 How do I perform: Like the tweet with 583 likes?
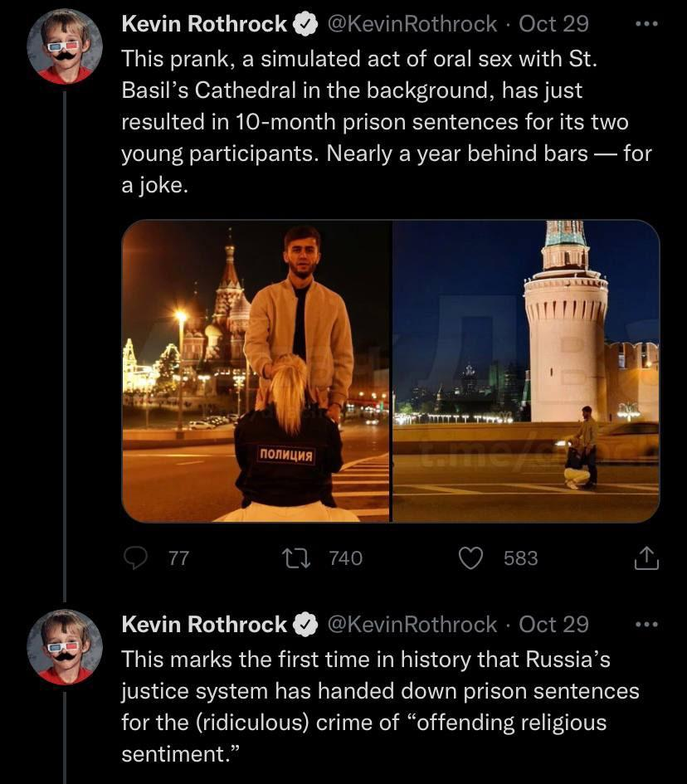click(x=471, y=558)
